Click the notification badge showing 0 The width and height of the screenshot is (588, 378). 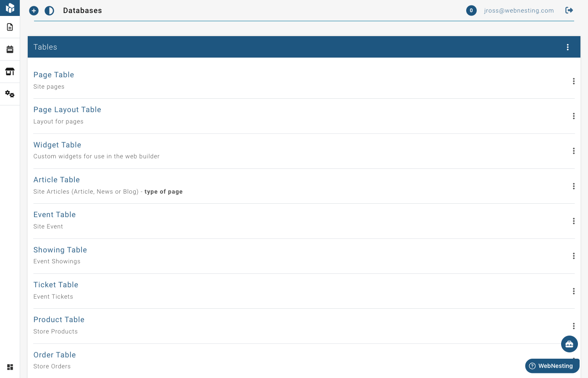[471, 10]
